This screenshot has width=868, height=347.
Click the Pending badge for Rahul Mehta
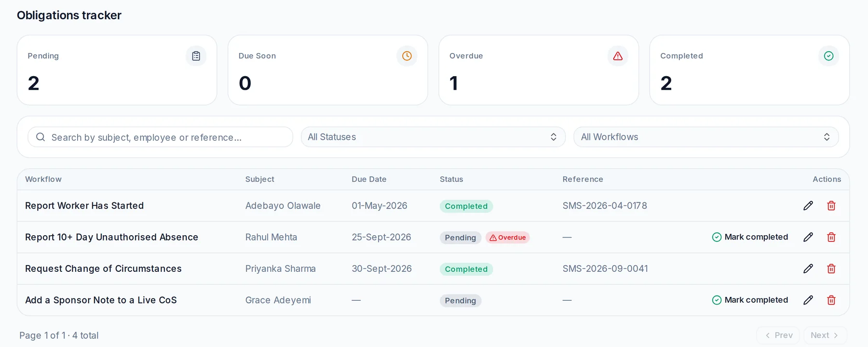460,238
